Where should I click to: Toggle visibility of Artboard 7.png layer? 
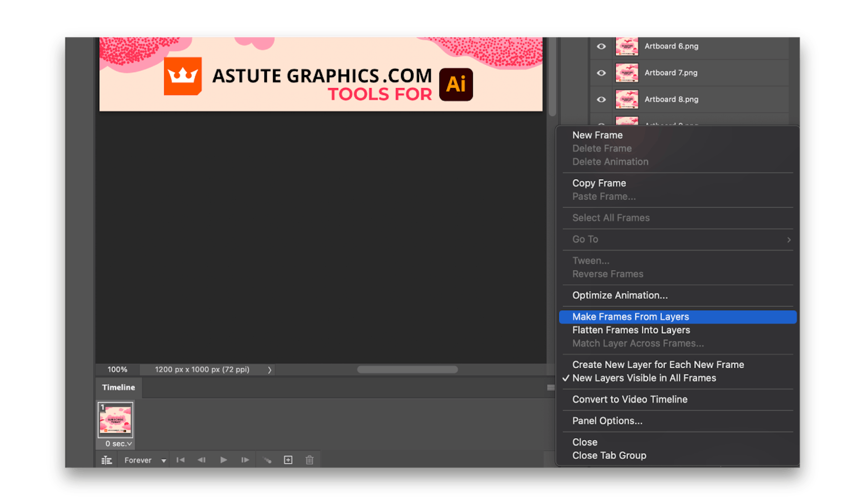tap(601, 73)
